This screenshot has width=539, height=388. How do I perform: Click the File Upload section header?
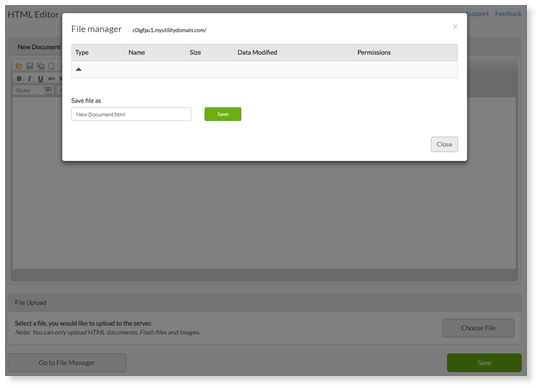(x=265, y=302)
